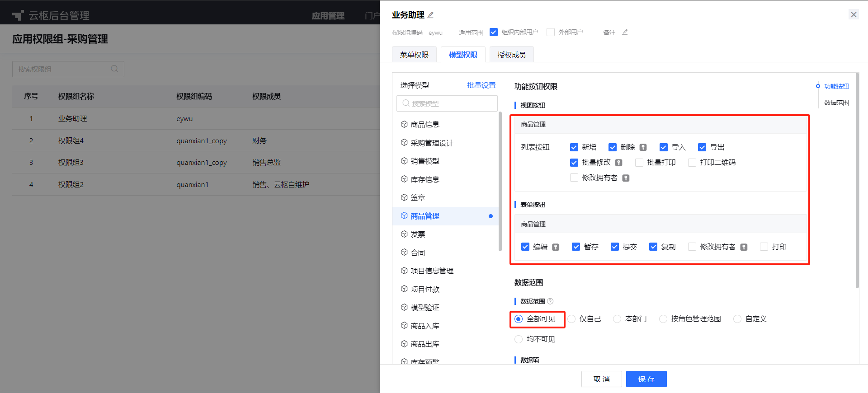Open the 权限组3 row in the table
This screenshot has width=868, height=393.
[196, 162]
